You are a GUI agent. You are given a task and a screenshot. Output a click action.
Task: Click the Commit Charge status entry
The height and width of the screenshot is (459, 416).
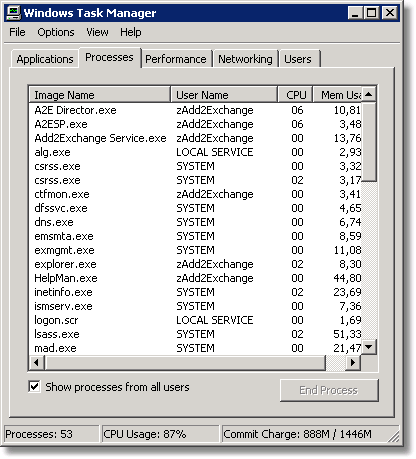click(310, 434)
